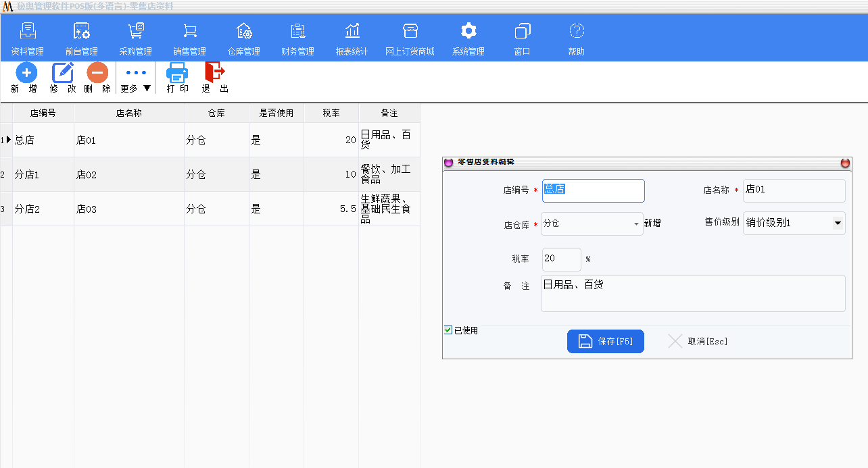
Task: Select 分店1 table cell
Action: [43, 174]
